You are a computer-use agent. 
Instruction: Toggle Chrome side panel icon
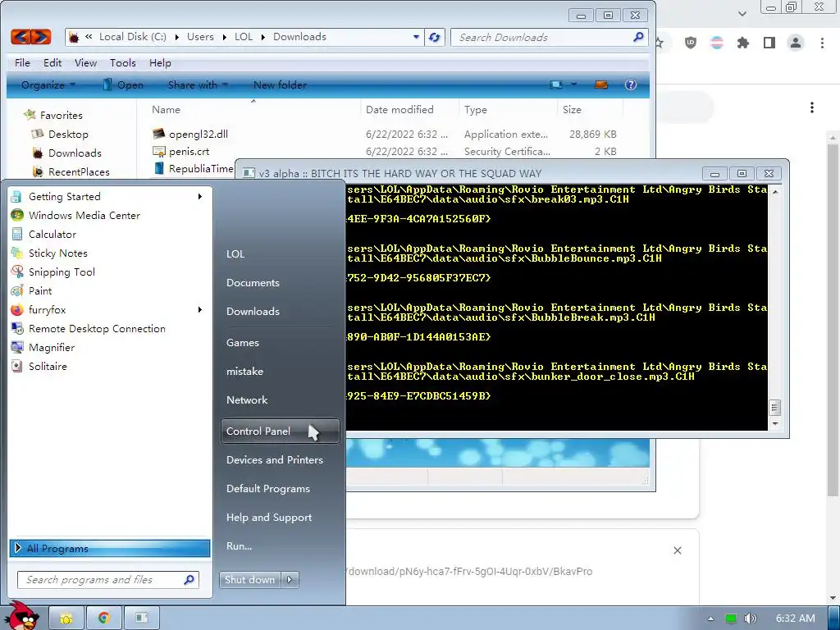769,43
